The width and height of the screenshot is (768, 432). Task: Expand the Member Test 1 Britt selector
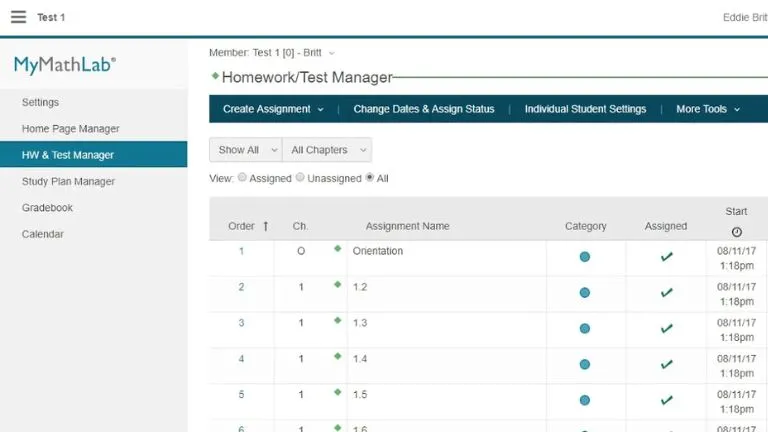click(272, 53)
